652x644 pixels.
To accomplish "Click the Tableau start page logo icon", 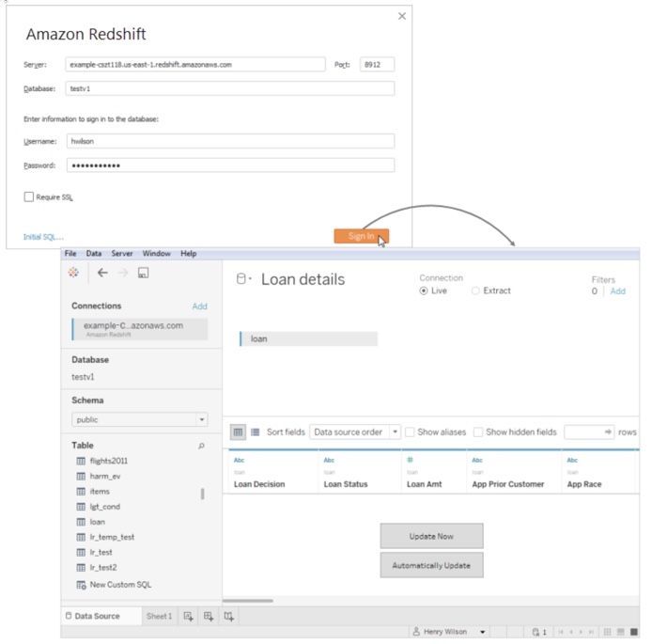I will point(74,274).
